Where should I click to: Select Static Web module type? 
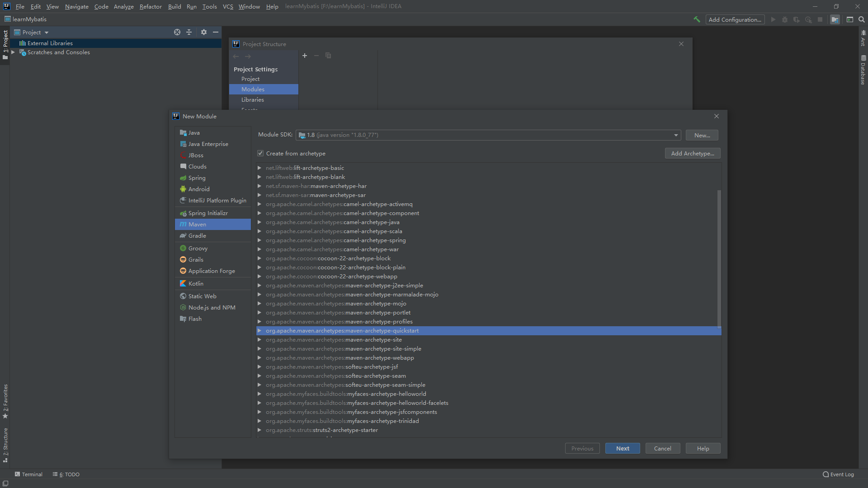click(x=213, y=296)
